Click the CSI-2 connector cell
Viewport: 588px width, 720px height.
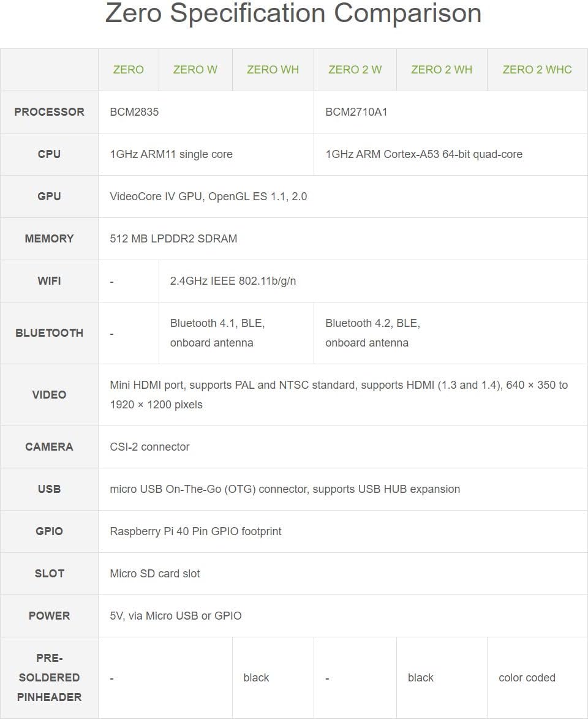click(x=149, y=447)
